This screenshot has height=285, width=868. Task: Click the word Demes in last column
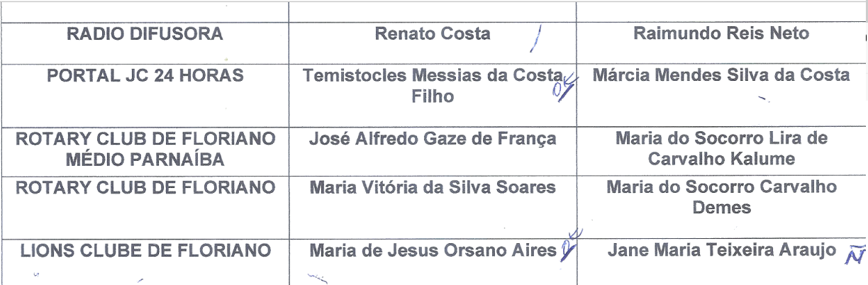point(721,208)
